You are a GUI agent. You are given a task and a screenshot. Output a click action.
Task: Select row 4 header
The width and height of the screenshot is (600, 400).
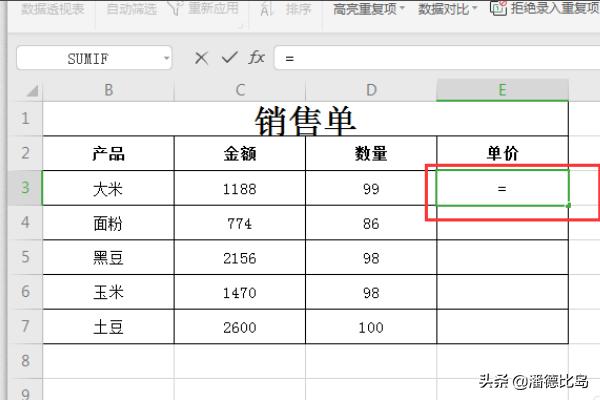point(25,222)
